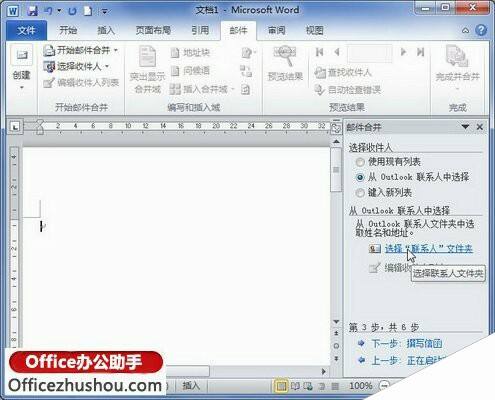
Task: Switch to Full Screen Reading view icon
Action: pyautogui.click(x=295, y=386)
